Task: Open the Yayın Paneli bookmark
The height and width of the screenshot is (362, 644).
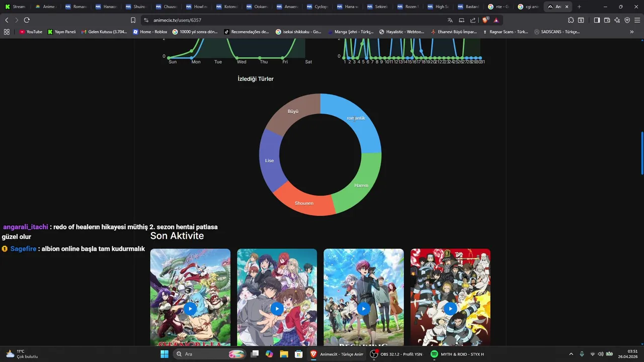Action: 62,32
